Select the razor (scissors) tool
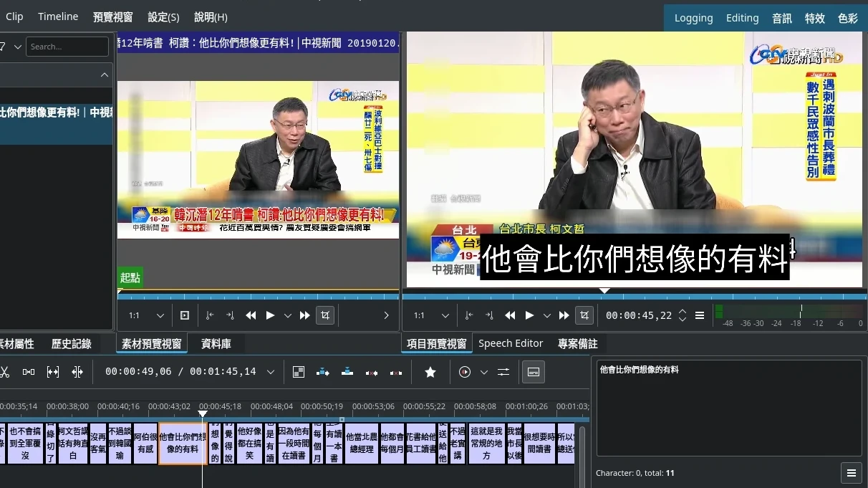Image resolution: width=868 pixels, height=488 pixels. point(4,372)
